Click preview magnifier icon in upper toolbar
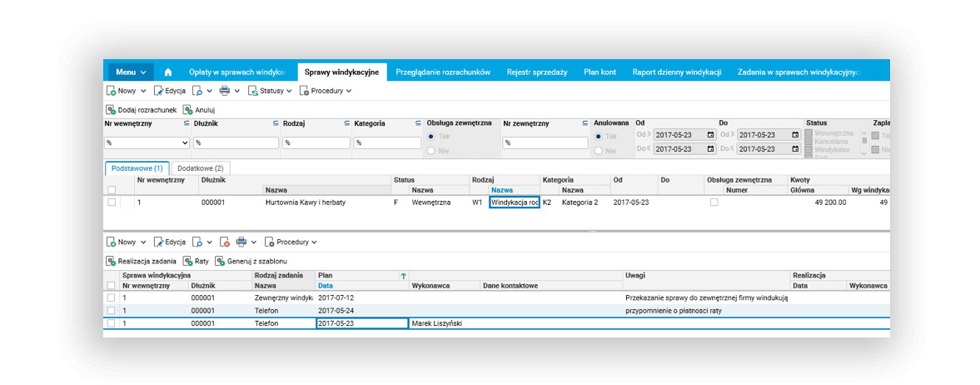Image resolution: width=980 pixels, height=385 pixels. [x=196, y=91]
